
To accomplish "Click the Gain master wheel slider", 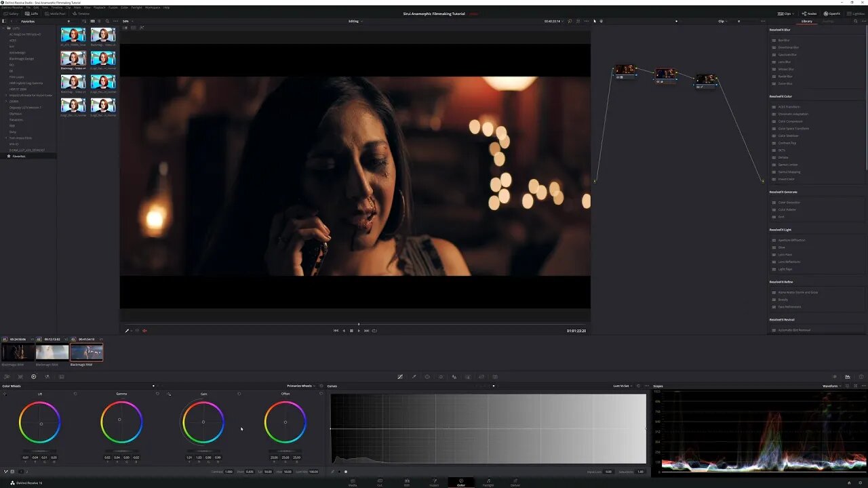I will (203, 450).
